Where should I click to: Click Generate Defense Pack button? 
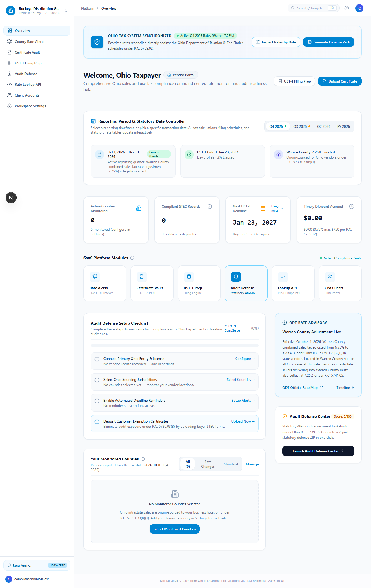click(329, 42)
